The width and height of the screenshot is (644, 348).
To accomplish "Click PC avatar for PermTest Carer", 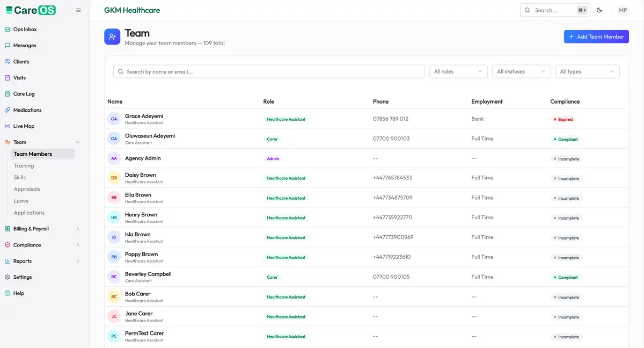I will (x=114, y=336).
